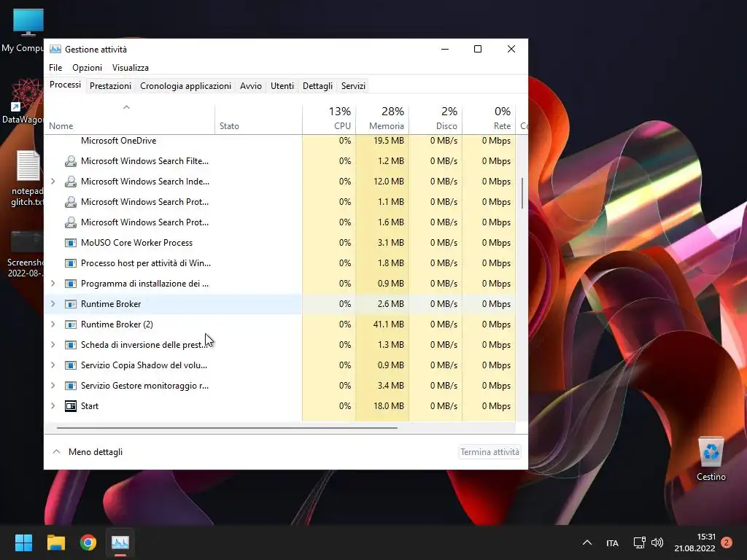
Task: Expand Scheda di inversione delle prest... row
Action: [x=53, y=345]
